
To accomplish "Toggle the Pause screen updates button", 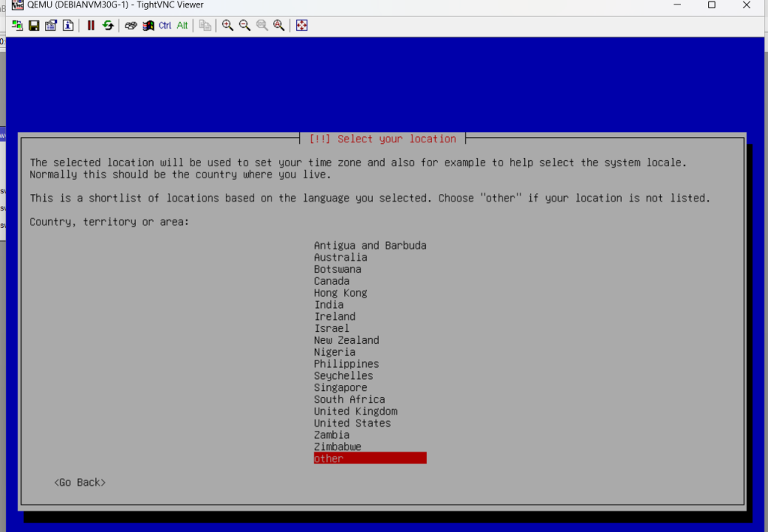I will (91, 25).
